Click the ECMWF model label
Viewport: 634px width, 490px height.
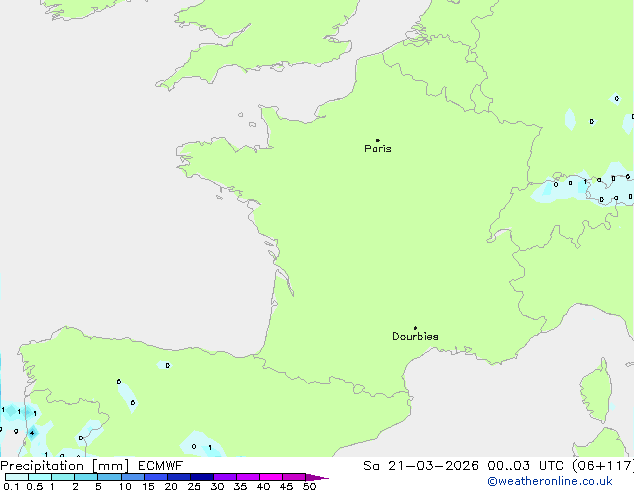point(161,466)
